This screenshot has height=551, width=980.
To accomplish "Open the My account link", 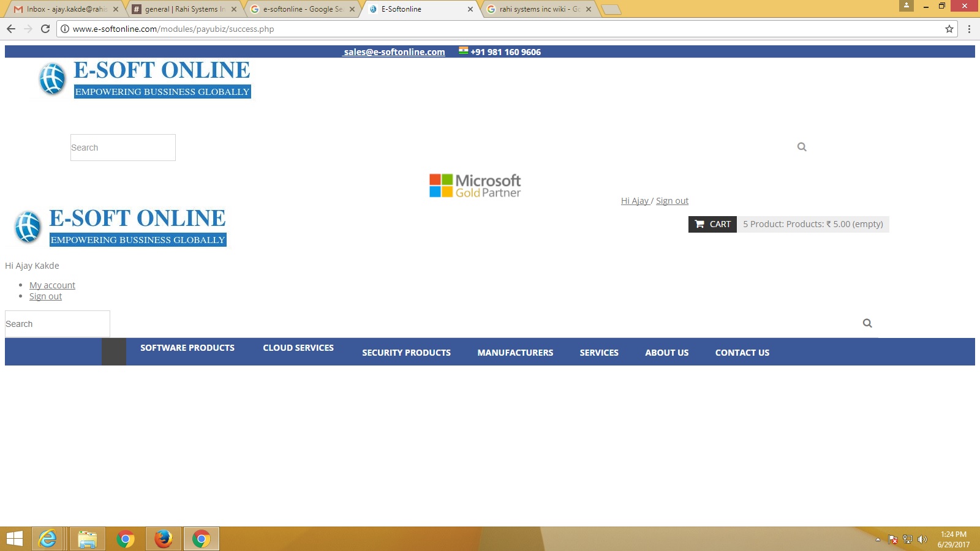I will 52,285.
